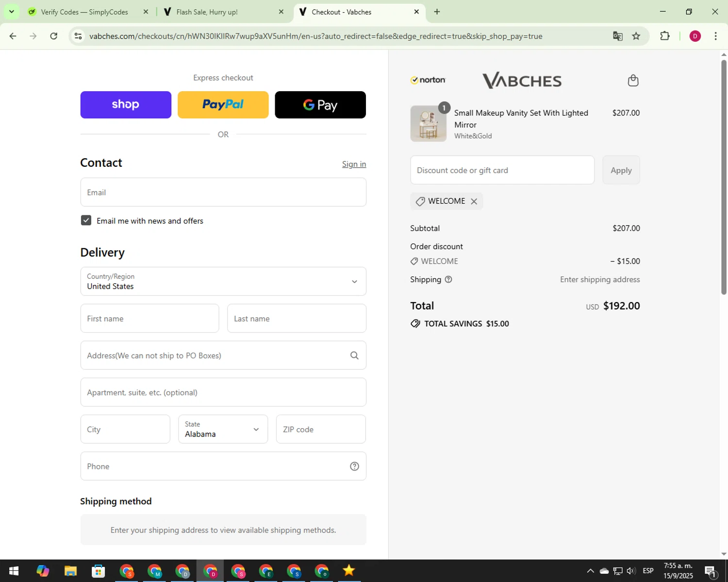Remove the WELCOME discount code tag
Screen dimensions: 728x582
pos(474,201)
